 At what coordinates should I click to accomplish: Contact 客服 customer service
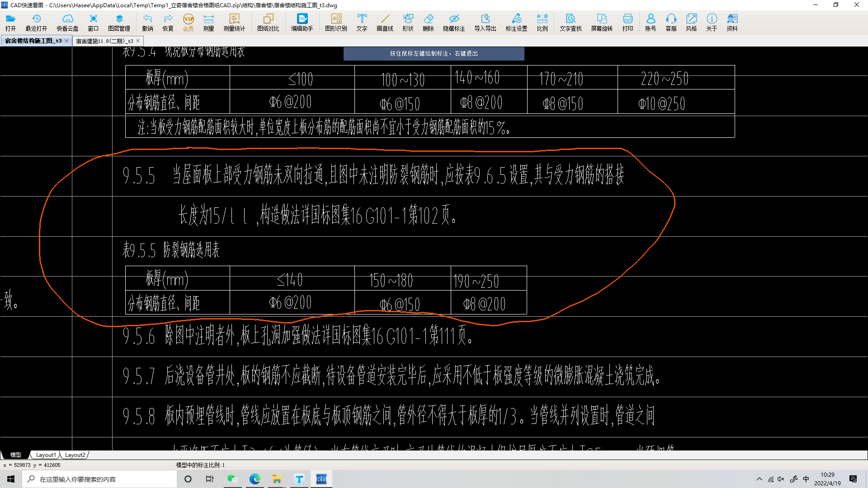[671, 22]
